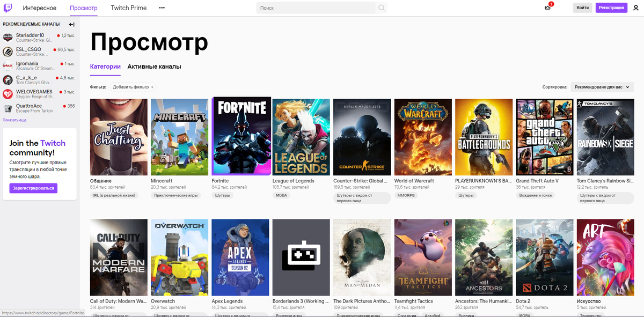644x317 pixels.
Task: Open the Fortnite category cover
Action: point(241,136)
